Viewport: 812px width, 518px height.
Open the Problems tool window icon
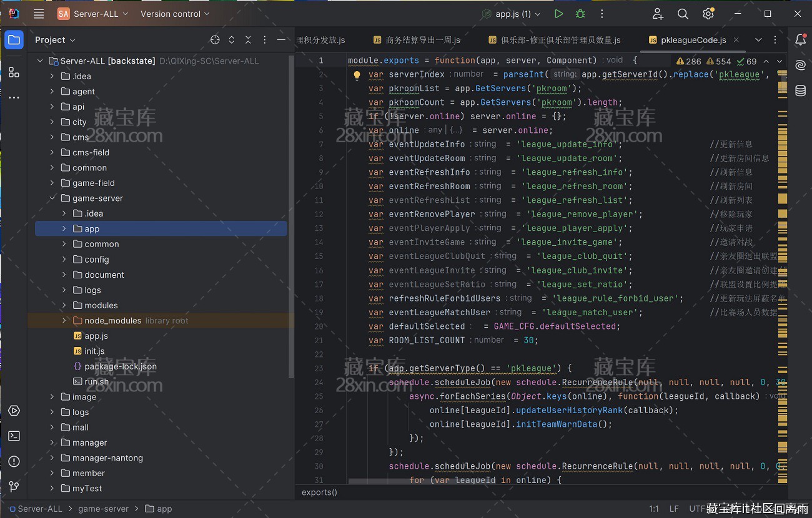14,462
